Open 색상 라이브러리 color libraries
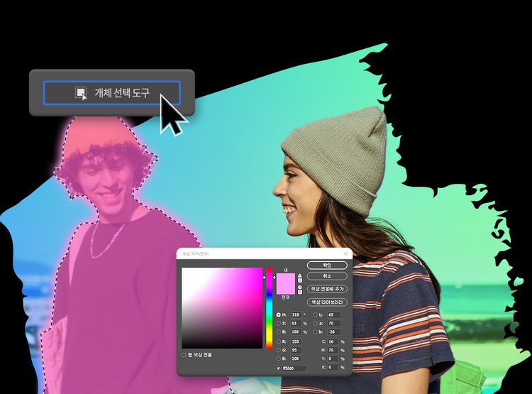 [327, 302]
